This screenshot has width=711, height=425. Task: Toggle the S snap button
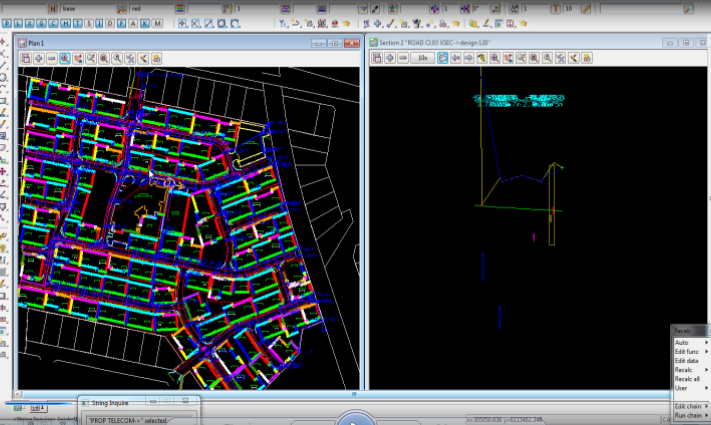(x=89, y=24)
